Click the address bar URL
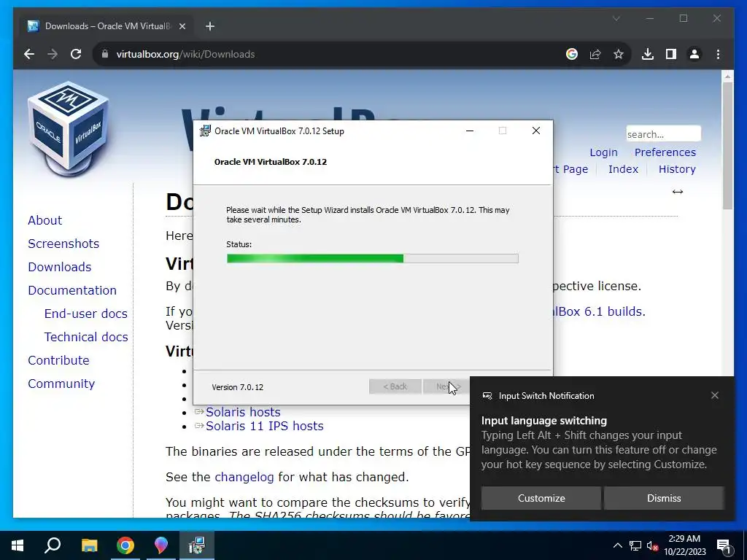 pyautogui.click(x=186, y=54)
